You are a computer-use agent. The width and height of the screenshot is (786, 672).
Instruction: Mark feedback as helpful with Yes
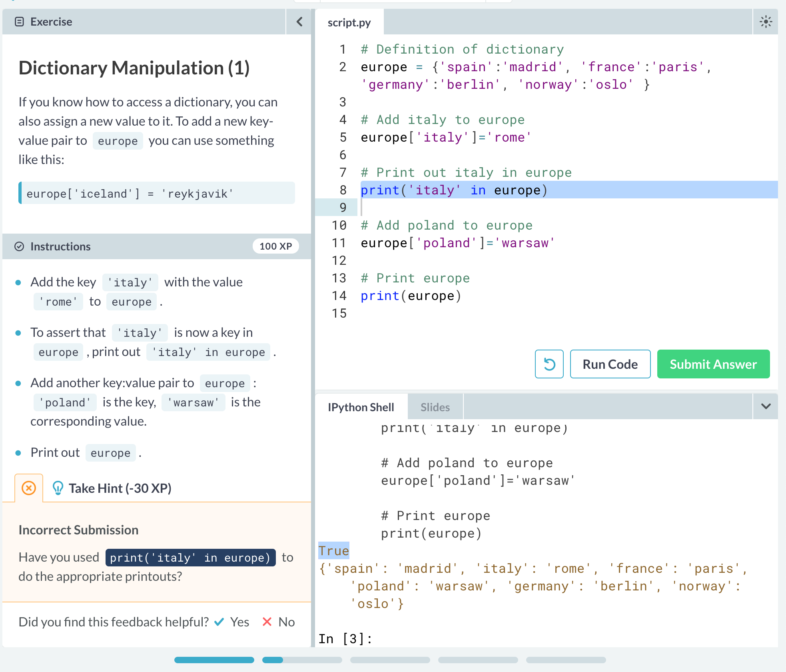(x=232, y=622)
